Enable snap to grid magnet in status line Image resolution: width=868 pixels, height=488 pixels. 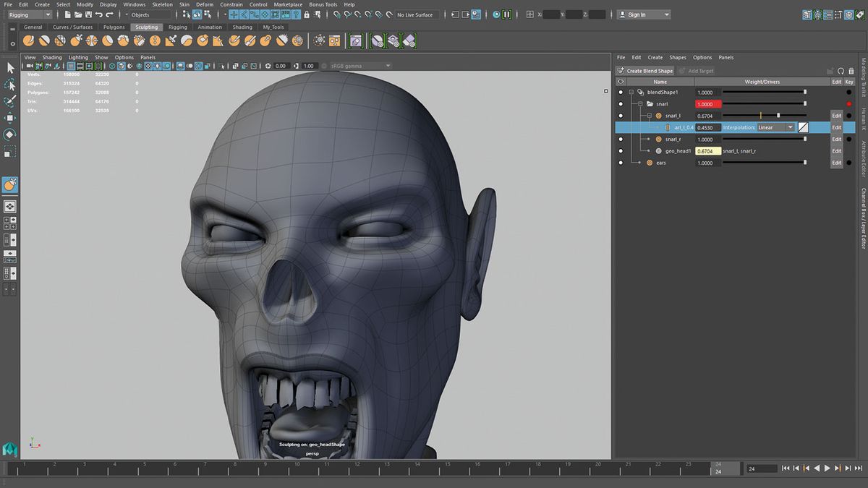click(336, 14)
